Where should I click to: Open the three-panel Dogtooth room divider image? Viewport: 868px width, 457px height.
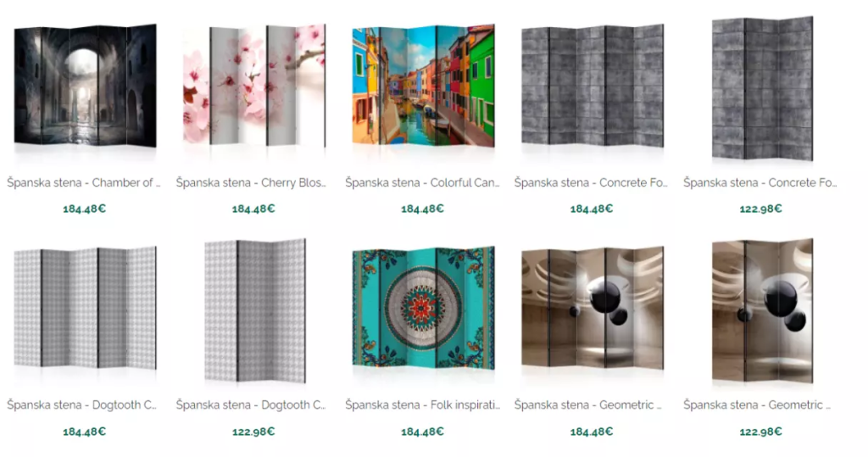[x=254, y=311]
